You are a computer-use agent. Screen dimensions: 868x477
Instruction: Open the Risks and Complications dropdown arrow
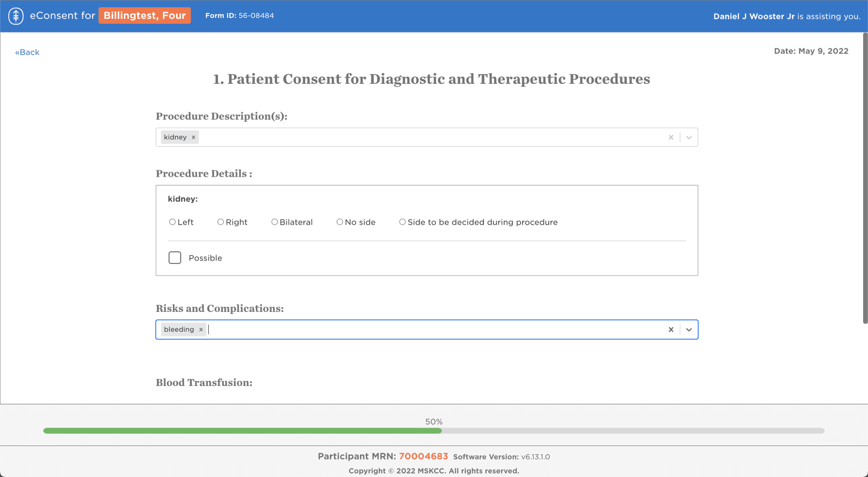coord(689,330)
